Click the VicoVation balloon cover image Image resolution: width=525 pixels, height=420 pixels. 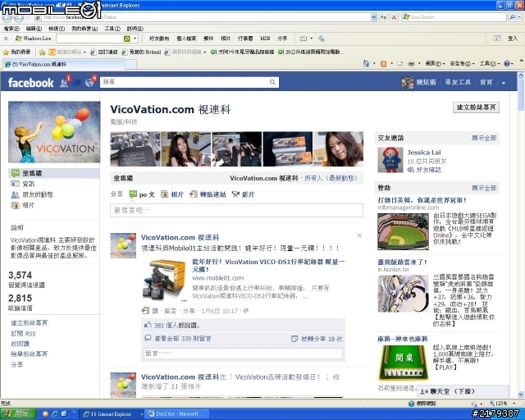pos(54,132)
